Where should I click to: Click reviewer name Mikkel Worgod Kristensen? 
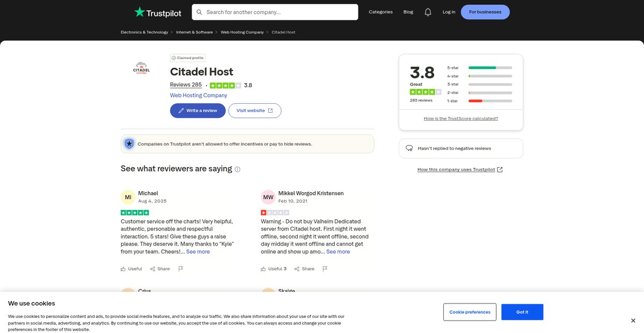pyautogui.click(x=311, y=193)
